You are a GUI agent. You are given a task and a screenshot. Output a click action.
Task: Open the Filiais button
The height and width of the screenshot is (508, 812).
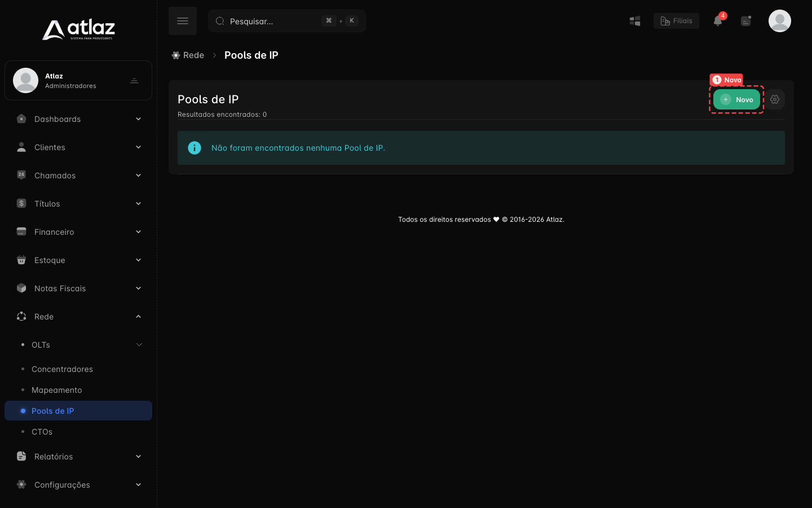(x=676, y=21)
